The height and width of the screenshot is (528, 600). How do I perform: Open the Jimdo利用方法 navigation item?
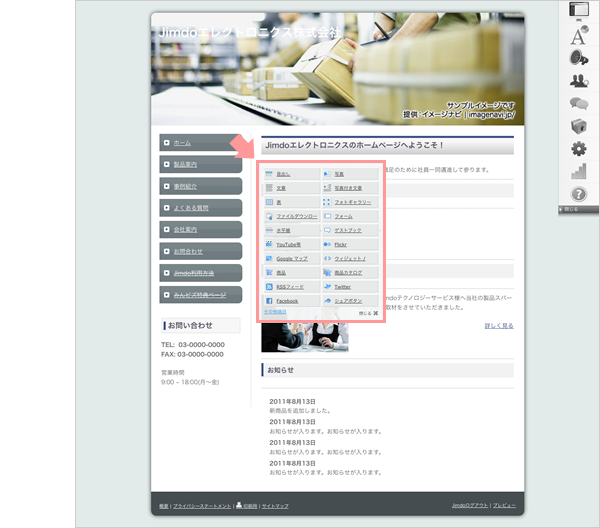click(201, 273)
